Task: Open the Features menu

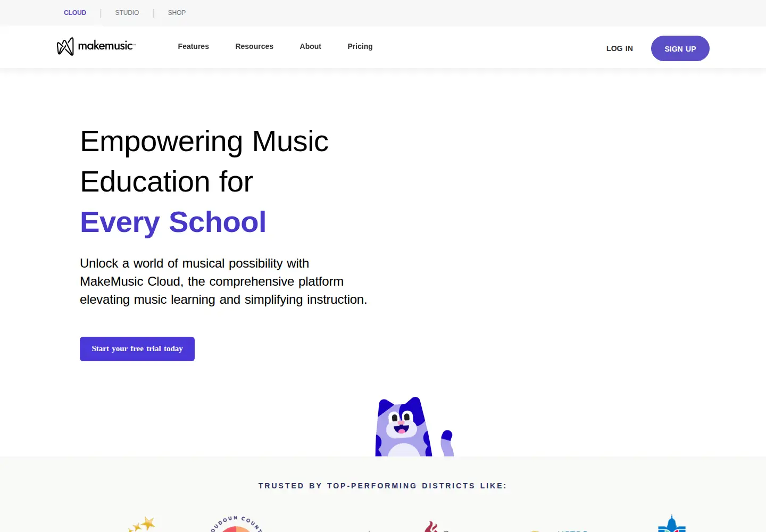Action: tap(193, 46)
